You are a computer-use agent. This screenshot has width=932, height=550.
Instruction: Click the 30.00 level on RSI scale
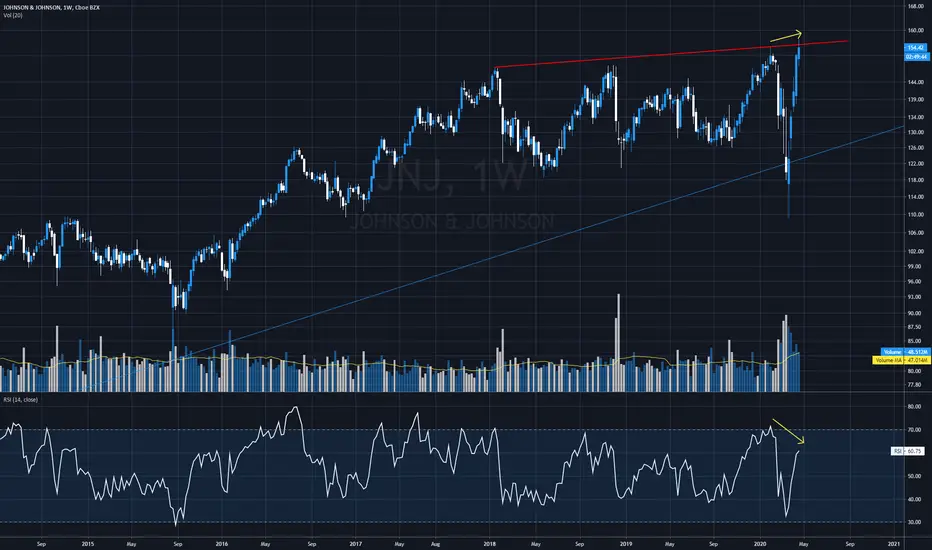click(x=915, y=522)
